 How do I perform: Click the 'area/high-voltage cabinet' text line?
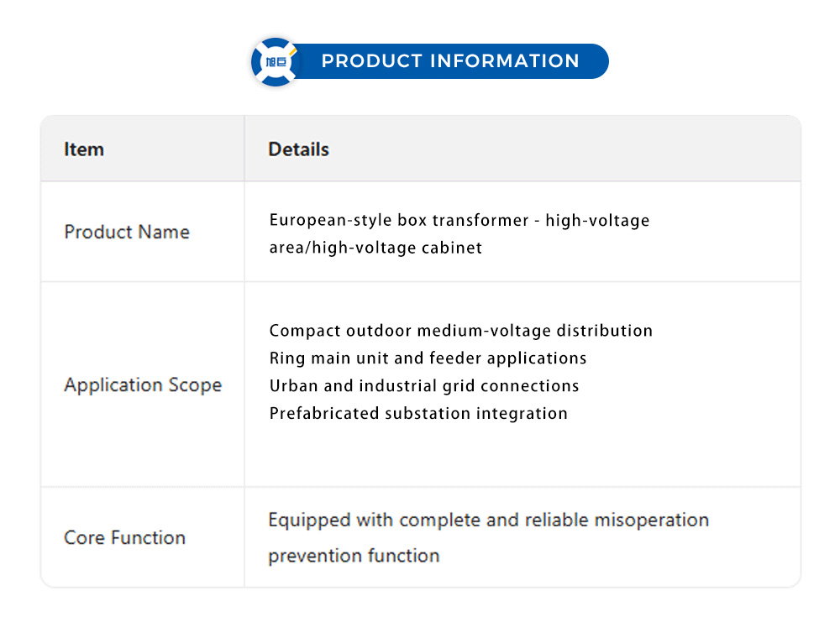(375, 248)
